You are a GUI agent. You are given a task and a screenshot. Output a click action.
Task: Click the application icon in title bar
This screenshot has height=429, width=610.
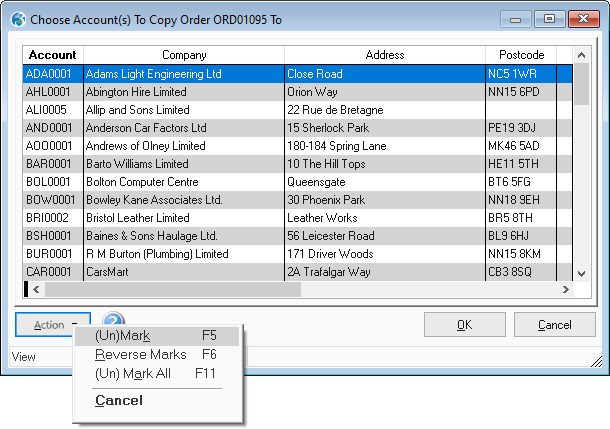tap(17, 19)
